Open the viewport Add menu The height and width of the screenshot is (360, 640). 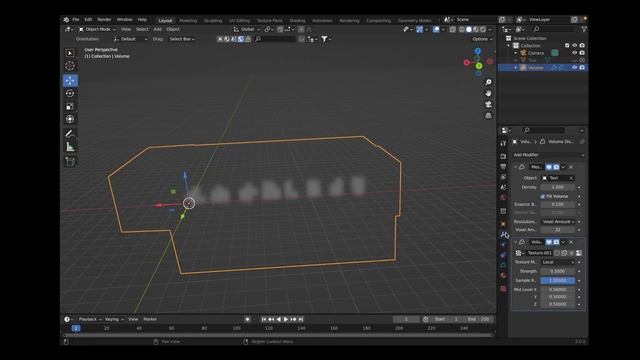coord(158,29)
